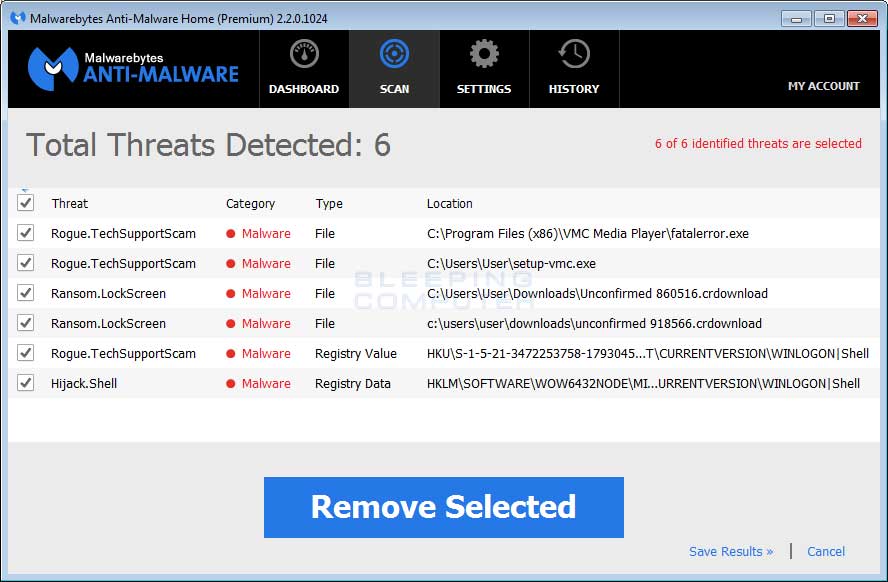Open Settings via the gear icon
The height and width of the screenshot is (582, 888).
coord(484,53)
